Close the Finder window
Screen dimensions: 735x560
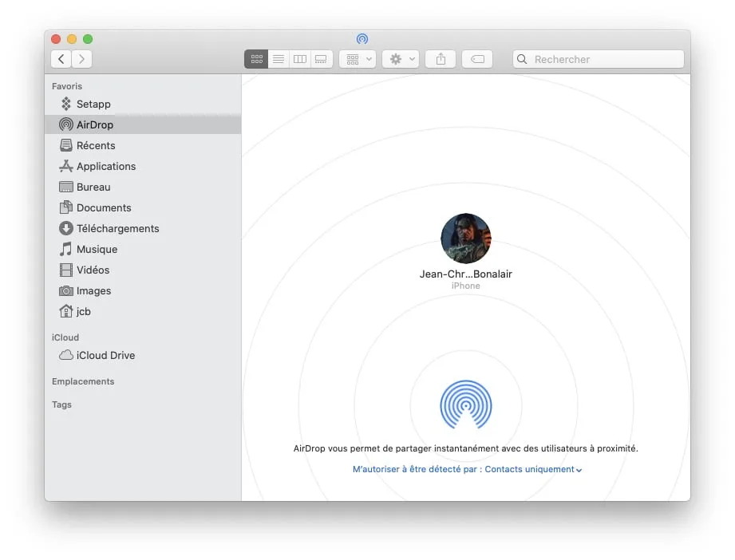click(x=56, y=39)
